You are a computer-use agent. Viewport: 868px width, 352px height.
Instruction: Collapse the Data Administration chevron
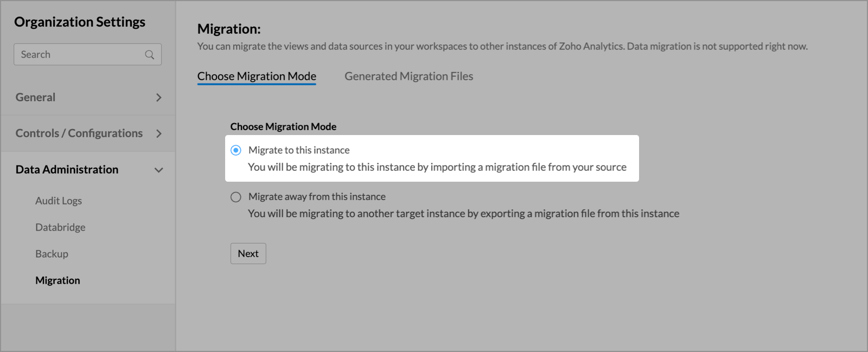[158, 170]
